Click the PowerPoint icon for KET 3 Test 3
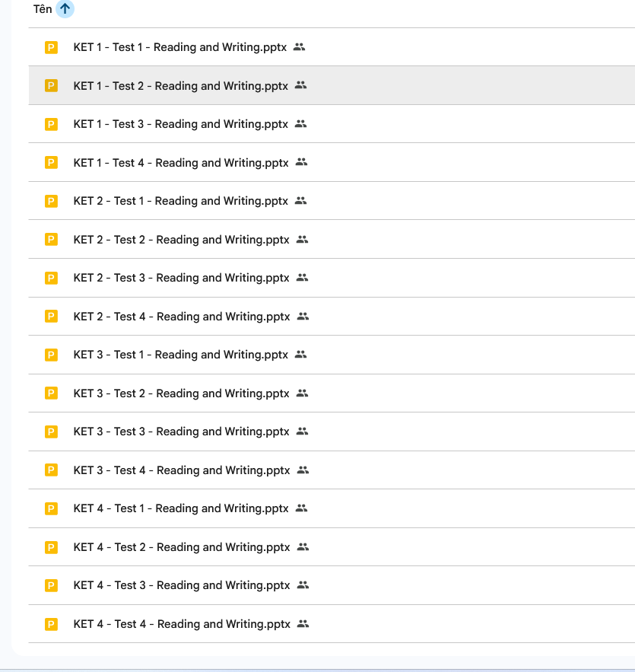 52,432
